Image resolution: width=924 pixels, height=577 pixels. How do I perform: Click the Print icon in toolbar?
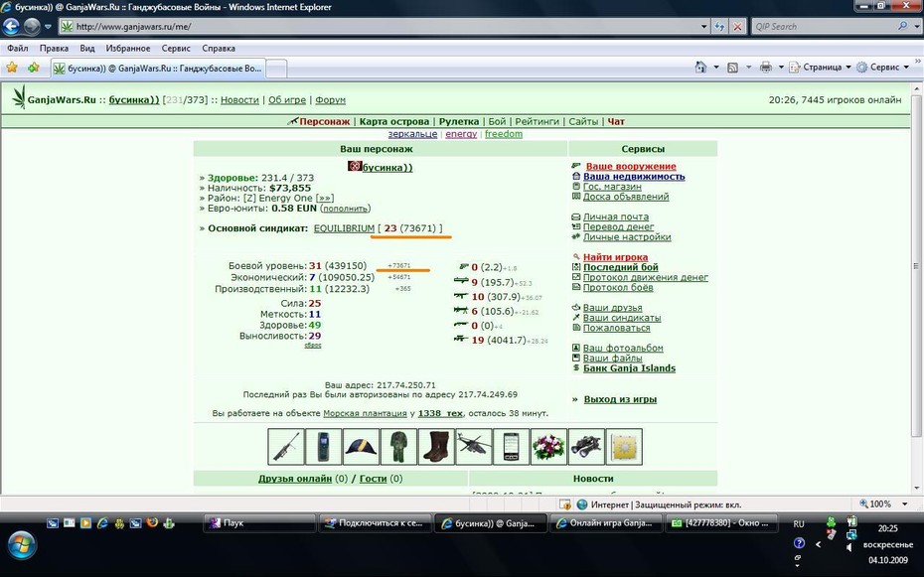click(x=765, y=68)
